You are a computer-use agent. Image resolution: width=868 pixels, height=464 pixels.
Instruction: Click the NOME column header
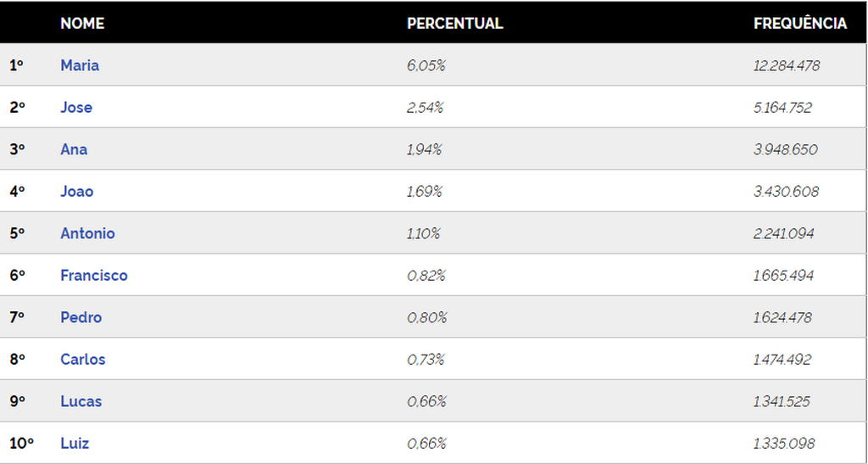pos(82,23)
